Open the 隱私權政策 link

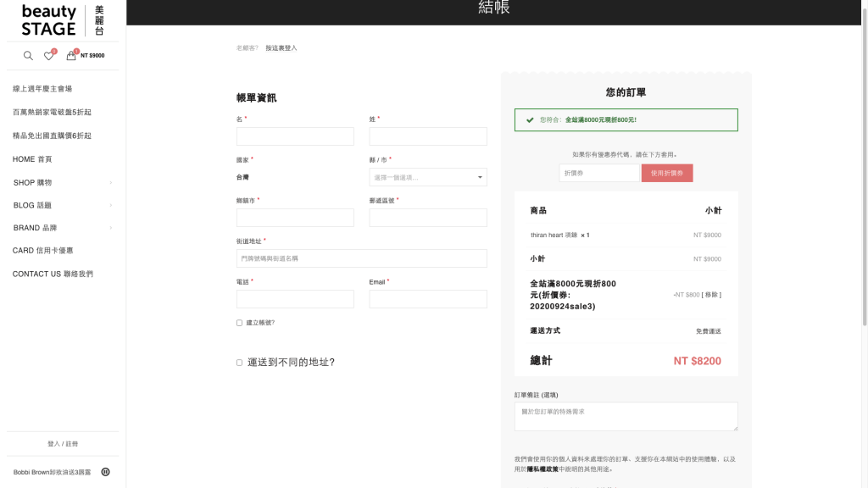point(542,469)
